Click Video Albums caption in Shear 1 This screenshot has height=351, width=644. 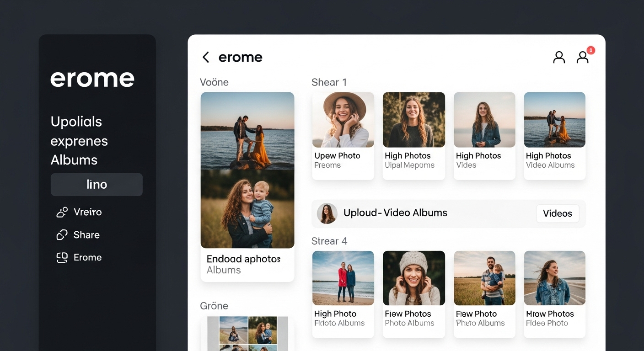coord(550,165)
